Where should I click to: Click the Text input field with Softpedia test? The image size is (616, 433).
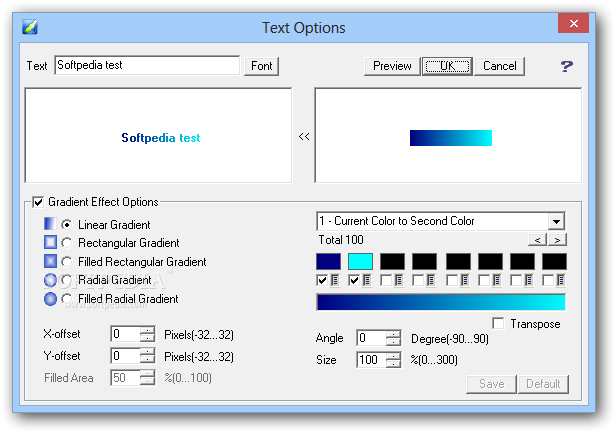click(147, 65)
